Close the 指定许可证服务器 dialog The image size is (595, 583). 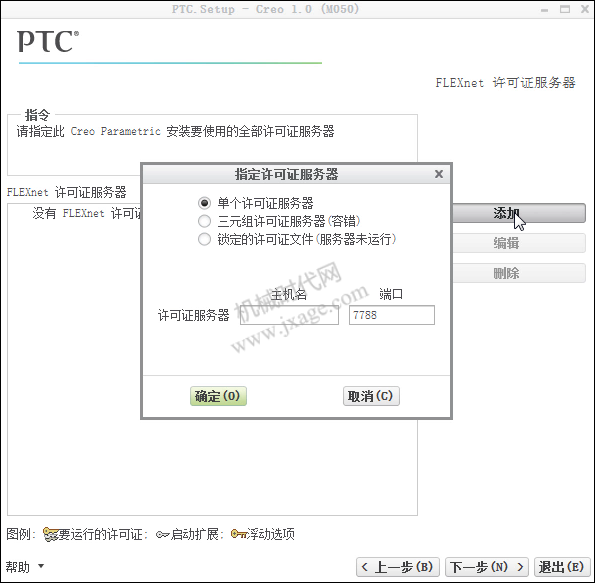click(x=439, y=174)
